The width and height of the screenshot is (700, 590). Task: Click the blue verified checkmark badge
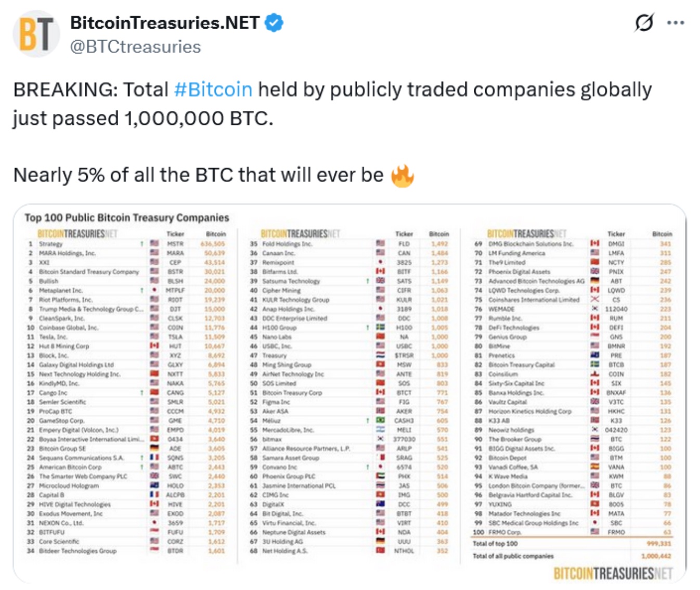tap(274, 23)
